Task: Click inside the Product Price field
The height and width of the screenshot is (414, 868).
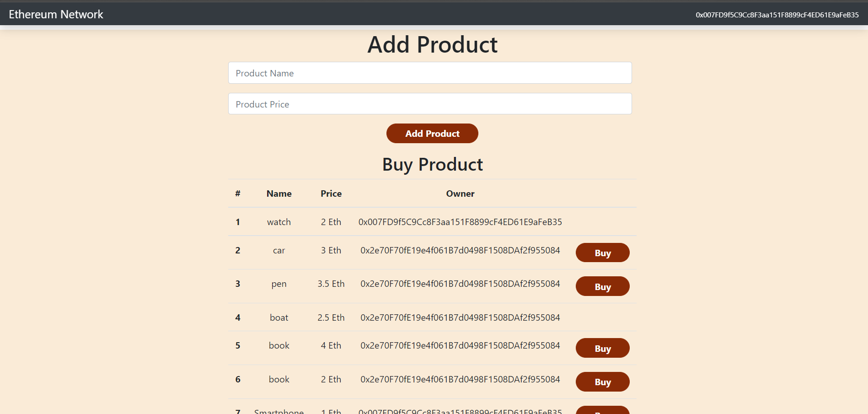Action: 430,104
